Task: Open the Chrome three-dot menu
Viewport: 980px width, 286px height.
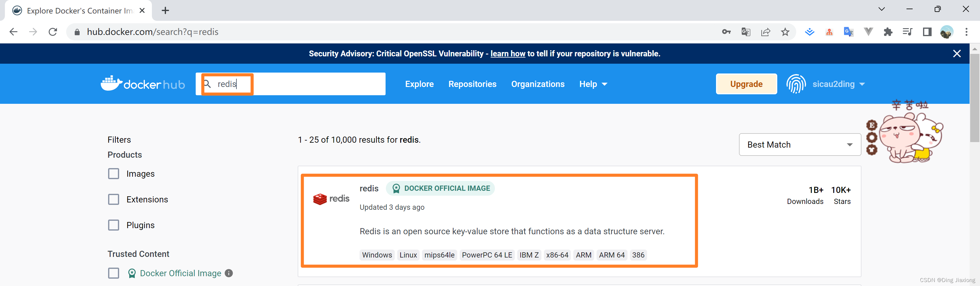Action: pos(966,32)
